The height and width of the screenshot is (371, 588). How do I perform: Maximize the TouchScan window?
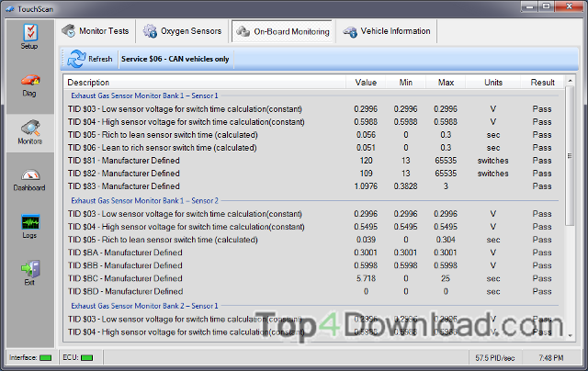(x=547, y=6)
